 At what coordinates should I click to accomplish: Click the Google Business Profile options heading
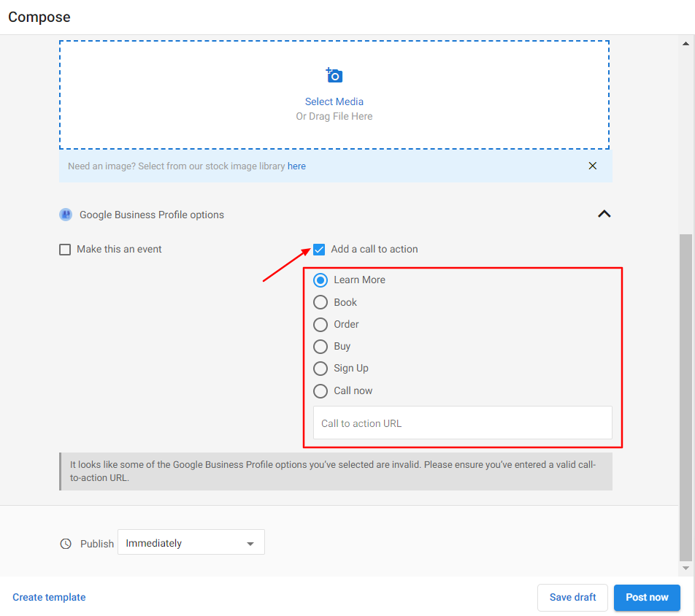(152, 215)
